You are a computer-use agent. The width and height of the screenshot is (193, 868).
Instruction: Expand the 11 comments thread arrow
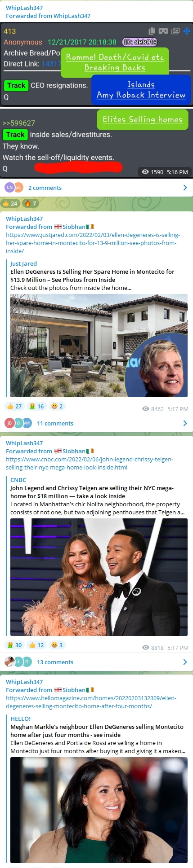coord(185,423)
